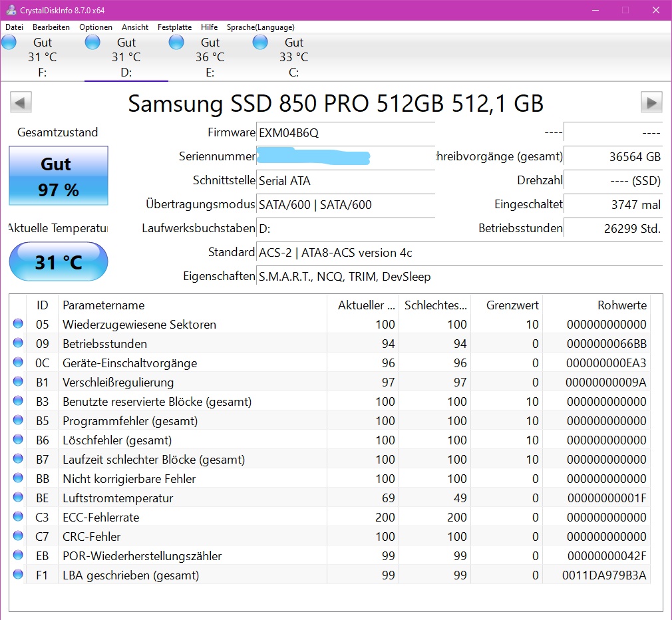Click the Standard field ACS-2
Screen dimensions: 672x620
tap(460, 253)
